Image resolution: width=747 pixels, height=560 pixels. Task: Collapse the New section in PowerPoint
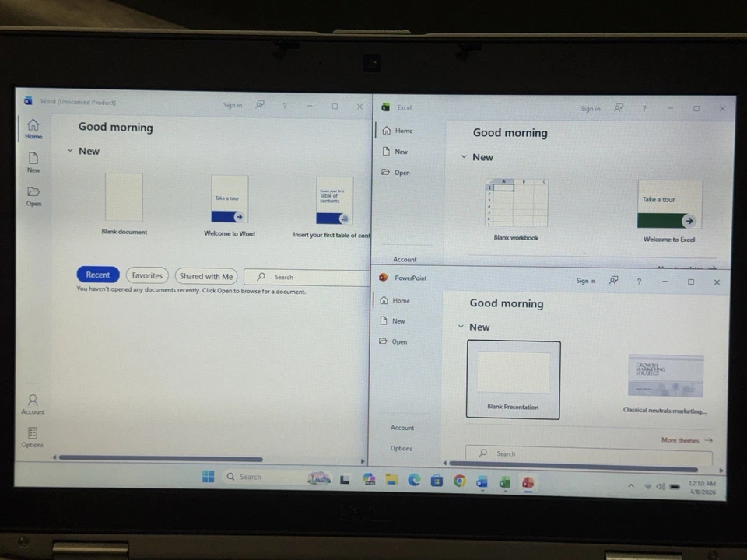click(461, 327)
